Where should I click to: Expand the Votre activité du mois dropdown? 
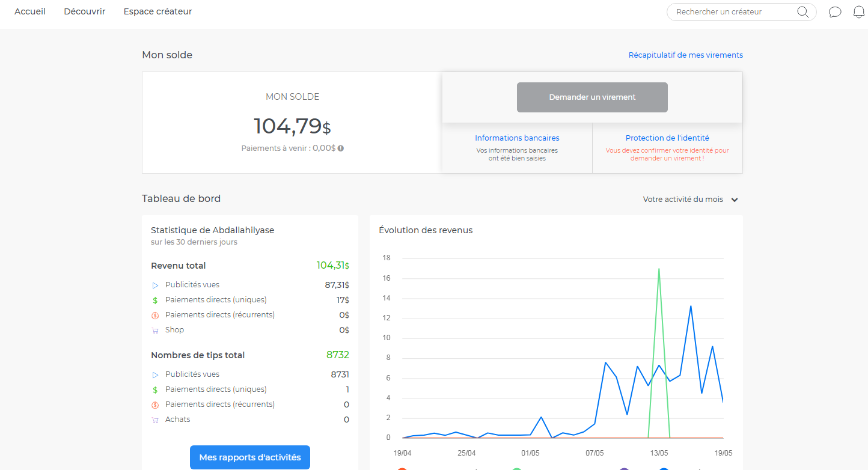[x=690, y=200]
